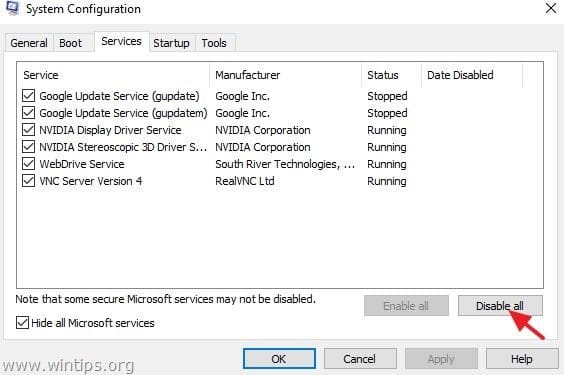Click 'Running' status for NVIDIA Stereoscopic 3D

point(387,147)
